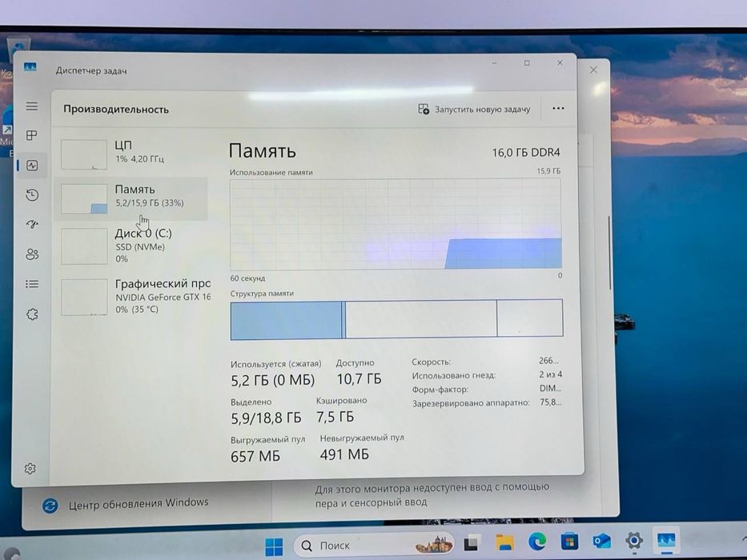Click the Скорость label
Image resolution: width=747 pixels, height=560 pixels.
tap(431, 362)
